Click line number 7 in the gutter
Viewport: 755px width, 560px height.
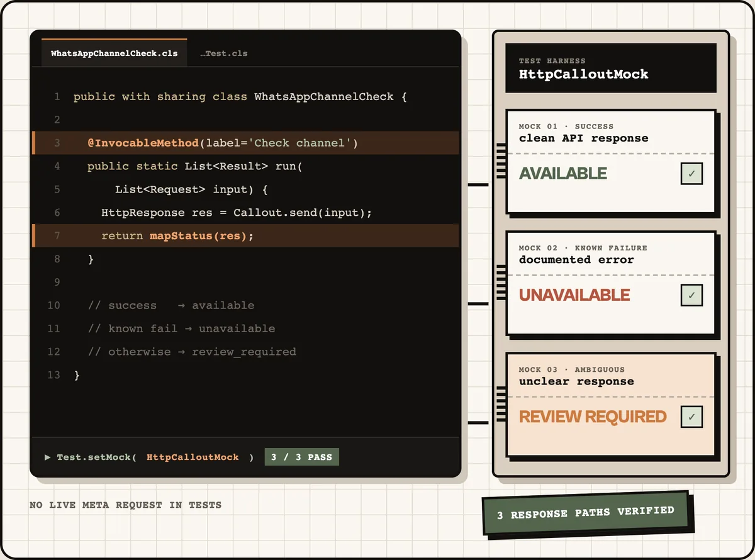(57, 236)
